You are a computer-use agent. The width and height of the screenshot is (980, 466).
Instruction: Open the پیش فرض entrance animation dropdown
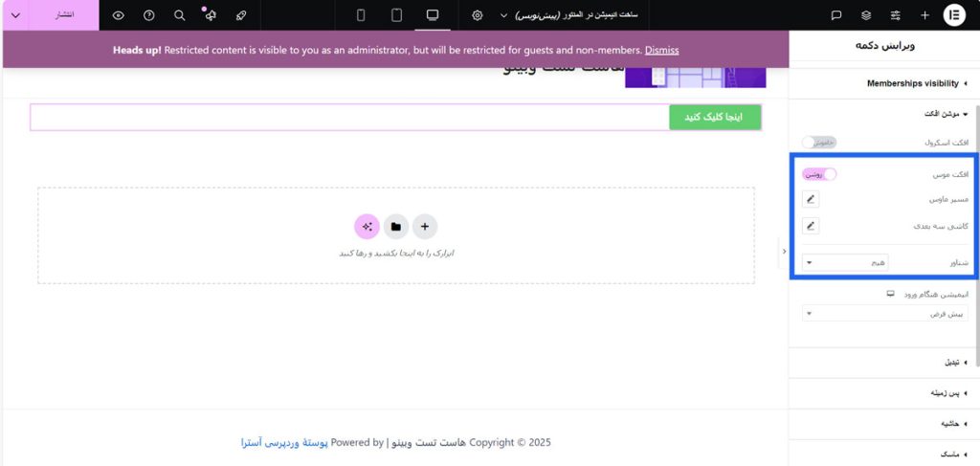(885, 314)
